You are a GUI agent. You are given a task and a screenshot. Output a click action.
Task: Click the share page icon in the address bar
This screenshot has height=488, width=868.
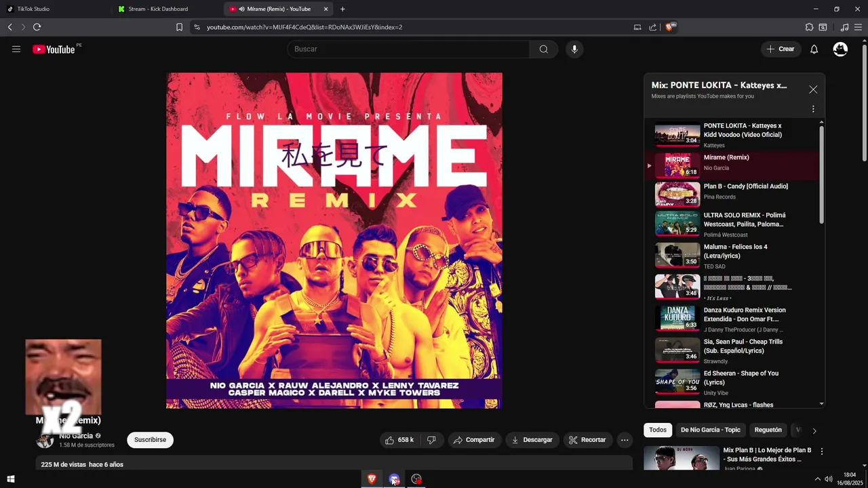(652, 27)
